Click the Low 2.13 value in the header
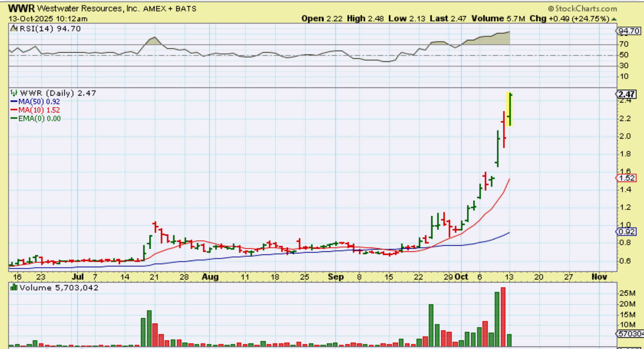The width and height of the screenshot is (644, 349). [407, 19]
